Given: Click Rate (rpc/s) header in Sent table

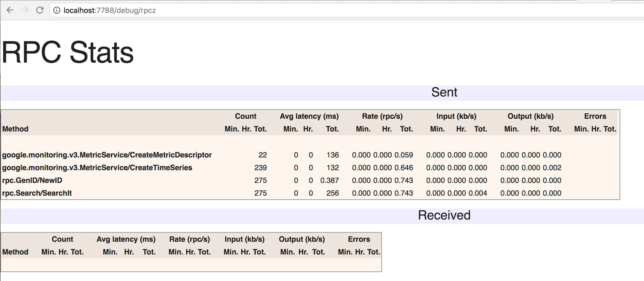Looking at the screenshot, I should pos(382,116).
